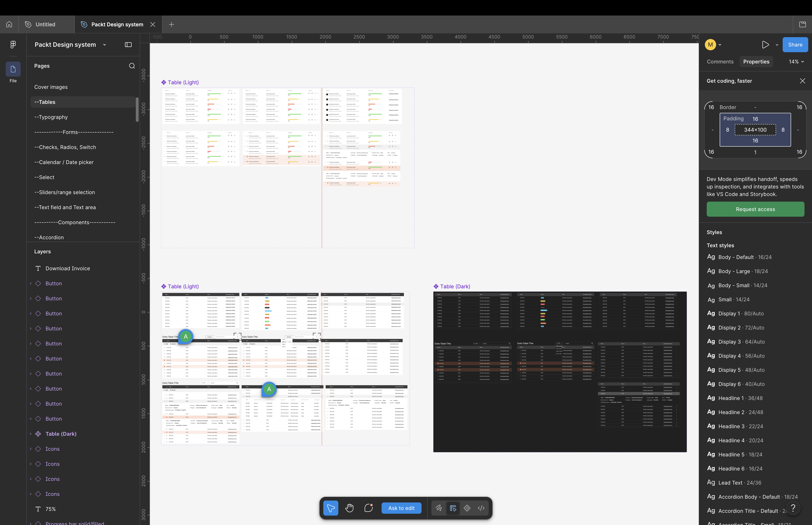Toggle the left sidebar panel
This screenshot has height=525, width=812.
tap(128, 45)
